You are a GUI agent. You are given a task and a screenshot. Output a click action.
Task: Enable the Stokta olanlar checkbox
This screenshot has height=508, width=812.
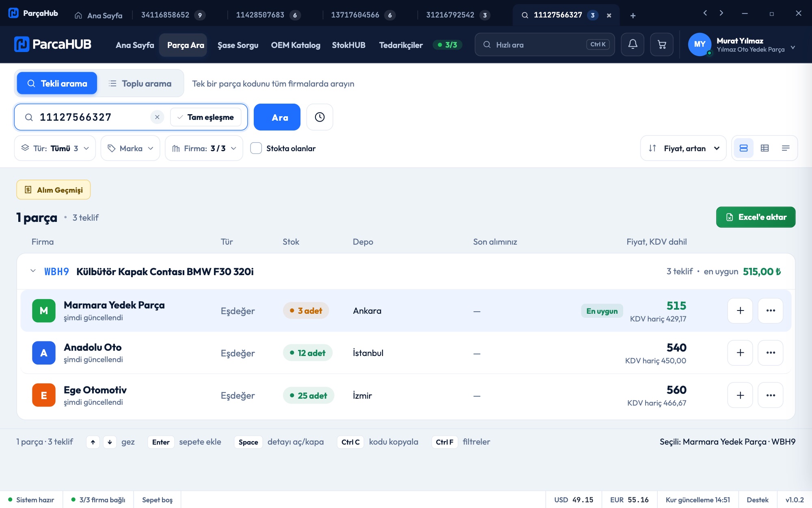coord(256,148)
